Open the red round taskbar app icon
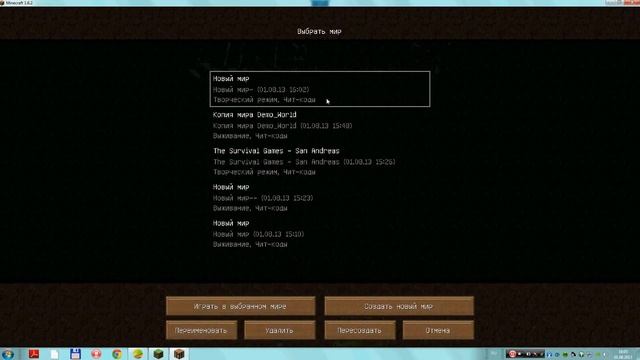The image size is (640, 360). (x=96, y=354)
